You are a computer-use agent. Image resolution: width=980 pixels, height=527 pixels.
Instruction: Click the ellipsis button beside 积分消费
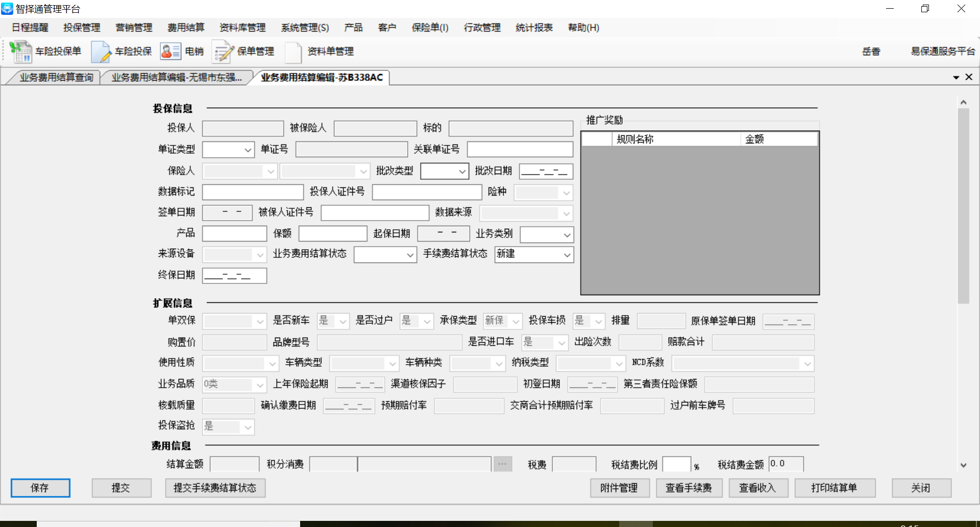point(502,464)
